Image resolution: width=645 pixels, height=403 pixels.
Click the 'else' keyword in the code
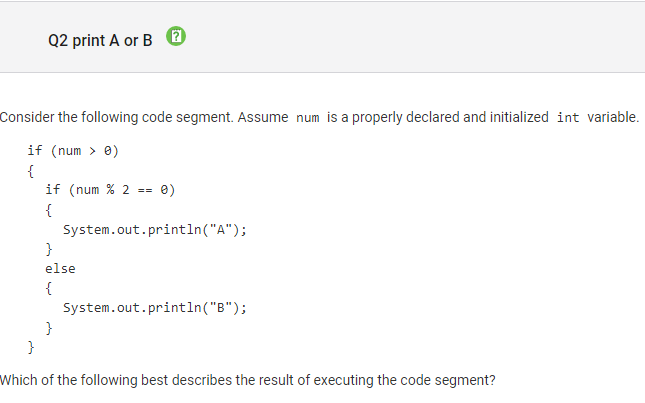(x=60, y=269)
